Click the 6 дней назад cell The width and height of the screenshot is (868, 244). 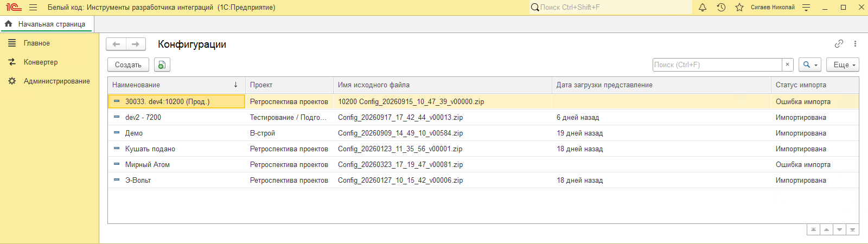(x=661, y=117)
